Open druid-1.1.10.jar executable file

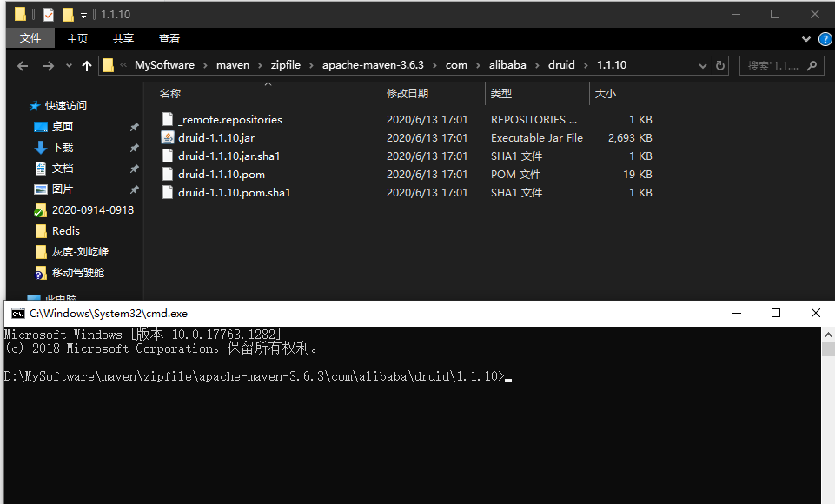coord(216,137)
